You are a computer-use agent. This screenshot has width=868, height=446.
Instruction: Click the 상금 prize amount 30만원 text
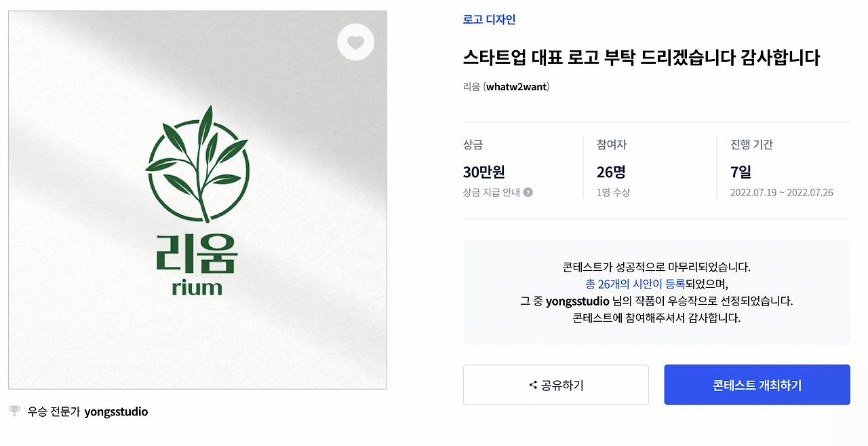pos(483,172)
